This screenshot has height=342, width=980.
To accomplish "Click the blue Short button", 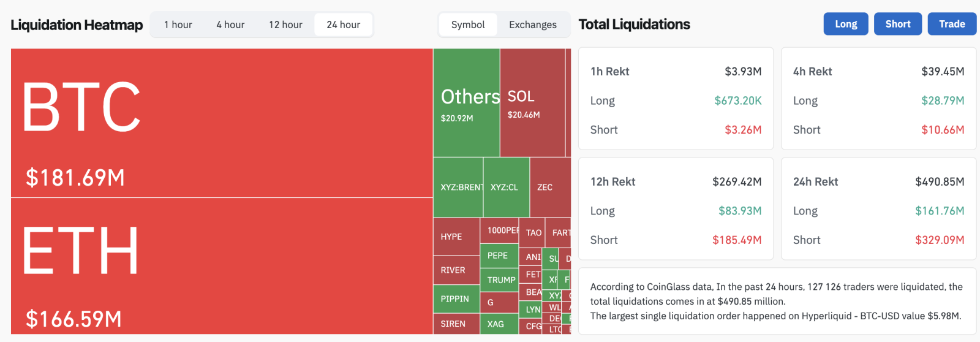I will (x=897, y=24).
